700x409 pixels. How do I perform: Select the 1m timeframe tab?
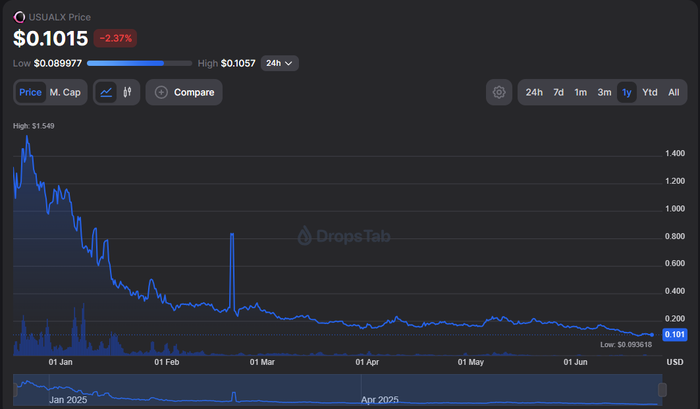[580, 92]
